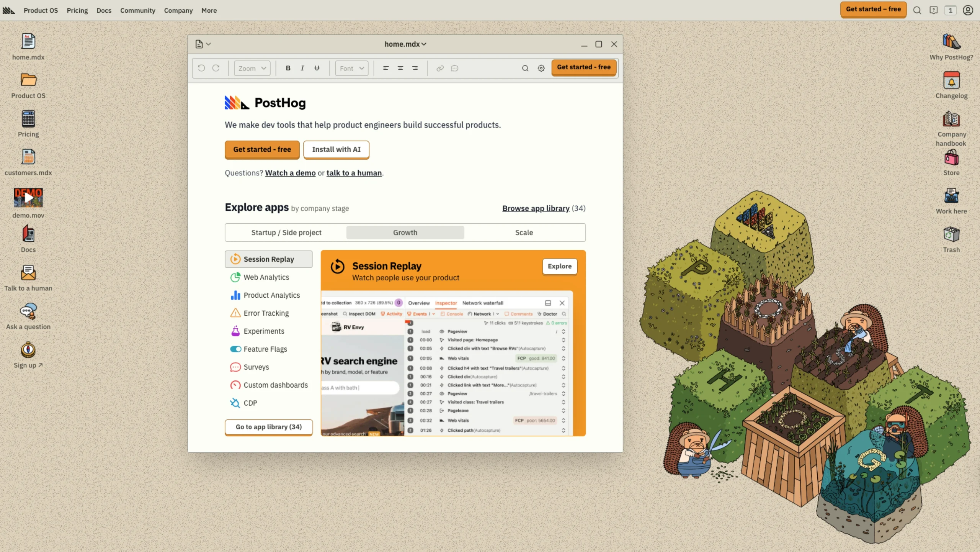Open the Experiments flask icon
The height and width of the screenshot is (552, 980).
click(x=235, y=331)
